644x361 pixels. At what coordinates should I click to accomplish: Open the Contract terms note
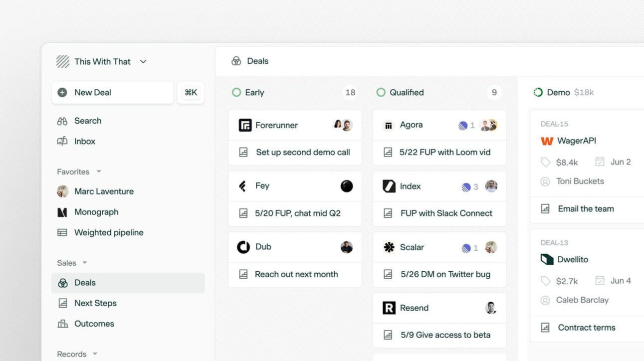tap(587, 328)
